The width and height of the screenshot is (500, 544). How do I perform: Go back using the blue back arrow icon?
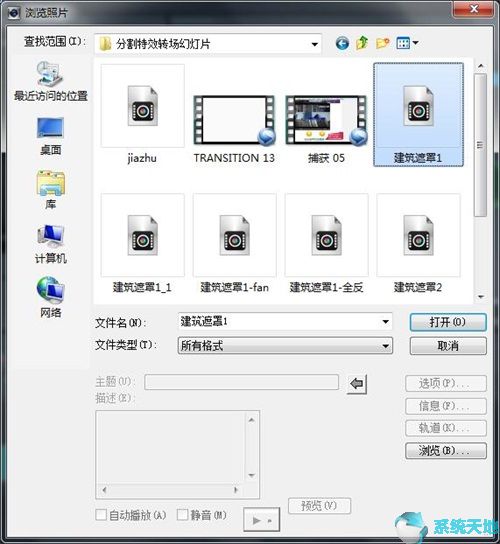pos(342,43)
